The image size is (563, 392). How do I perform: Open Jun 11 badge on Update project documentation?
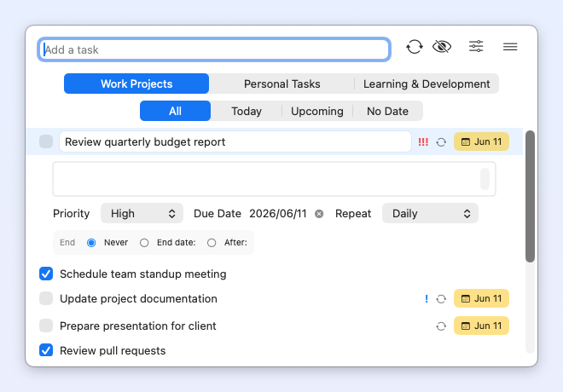pyautogui.click(x=481, y=298)
